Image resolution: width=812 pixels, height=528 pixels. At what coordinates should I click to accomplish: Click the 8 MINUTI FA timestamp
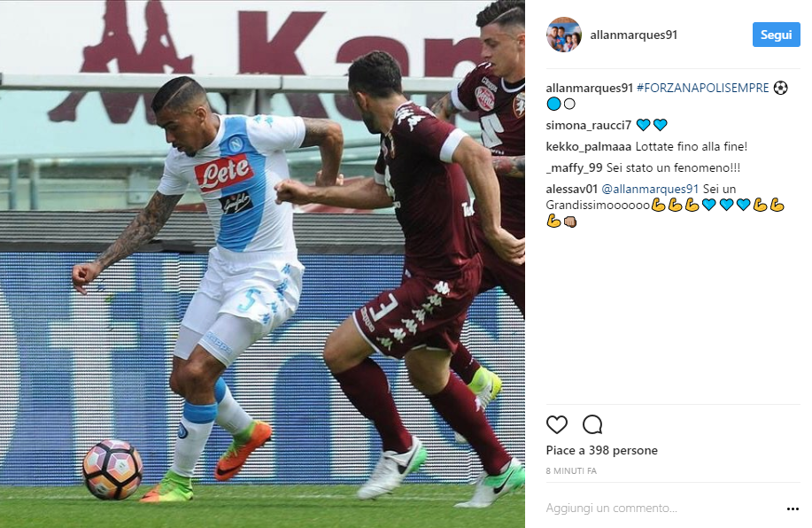click(571, 471)
